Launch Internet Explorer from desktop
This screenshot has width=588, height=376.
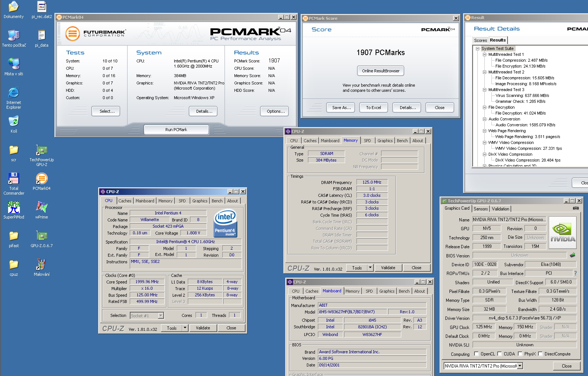click(x=14, y=98)
